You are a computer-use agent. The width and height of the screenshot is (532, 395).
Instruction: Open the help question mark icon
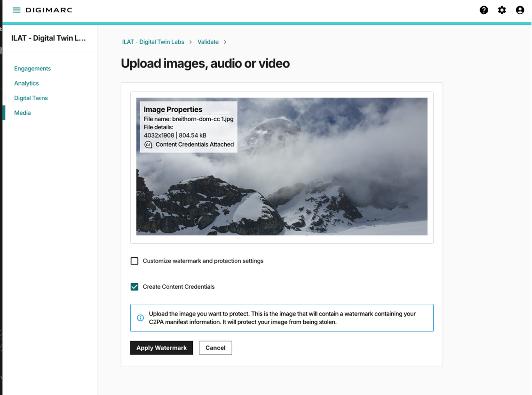484,10
